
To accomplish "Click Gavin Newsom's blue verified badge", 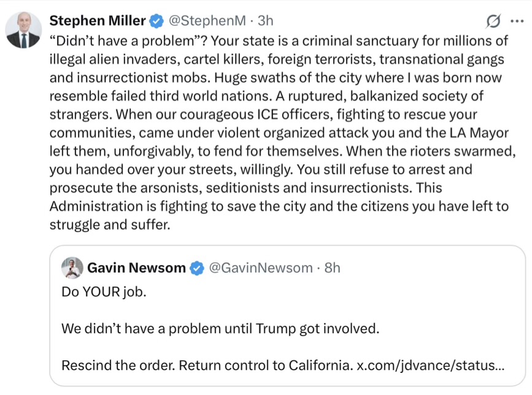I will (197, 268).
